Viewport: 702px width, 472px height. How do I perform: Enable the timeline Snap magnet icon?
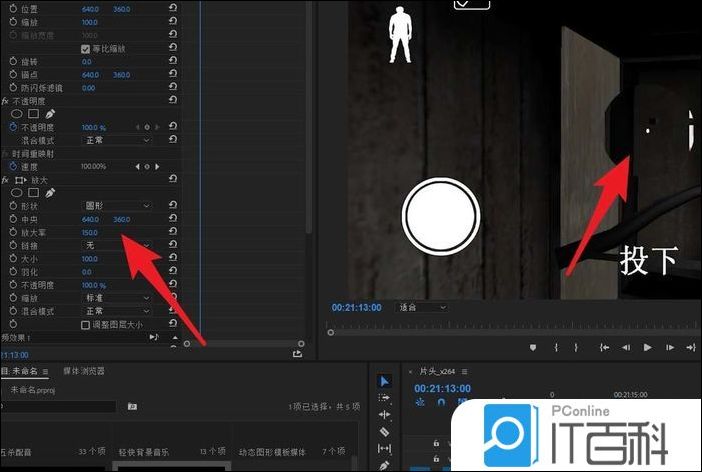(441, 402)
